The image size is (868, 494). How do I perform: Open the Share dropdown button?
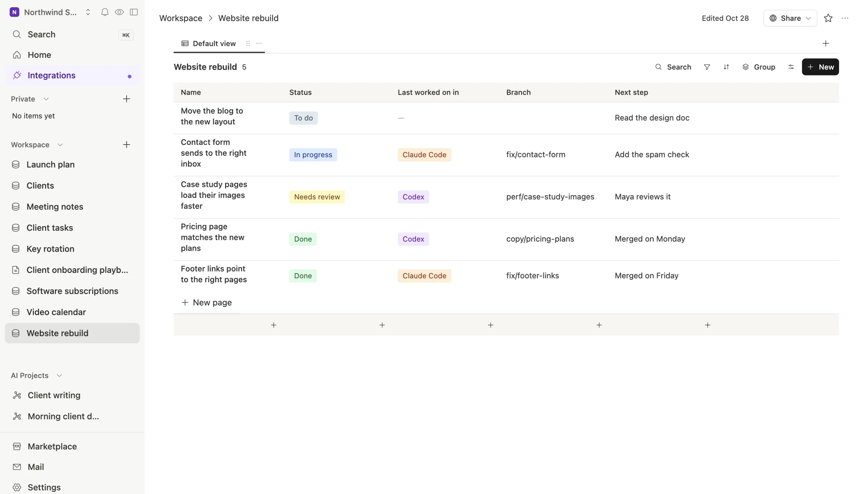[x=790, y=18]
